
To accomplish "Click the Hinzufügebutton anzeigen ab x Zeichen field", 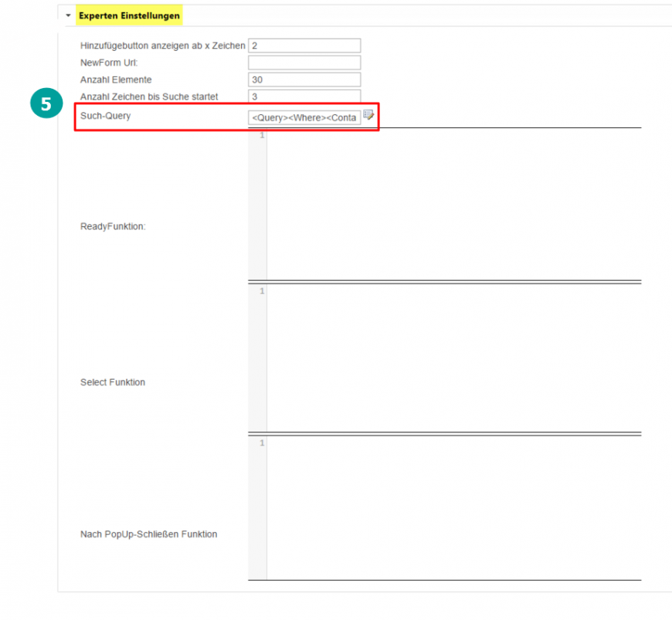I will click(x=304, y=46).
